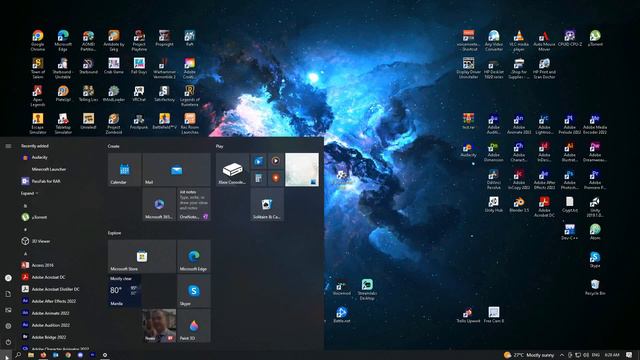
Task: Open Dev-C++ desktop shortcut
Action: pos(569,232)
